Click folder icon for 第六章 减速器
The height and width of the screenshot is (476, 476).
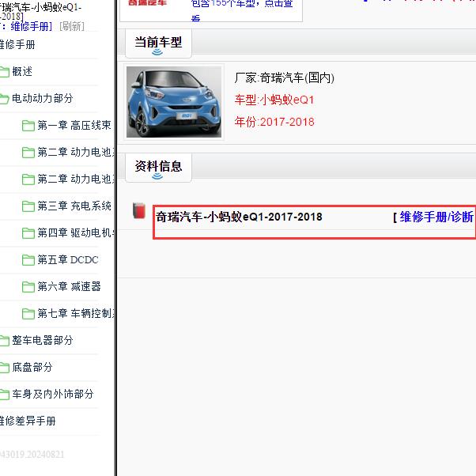pyautogui.click(x=28, y=286)
